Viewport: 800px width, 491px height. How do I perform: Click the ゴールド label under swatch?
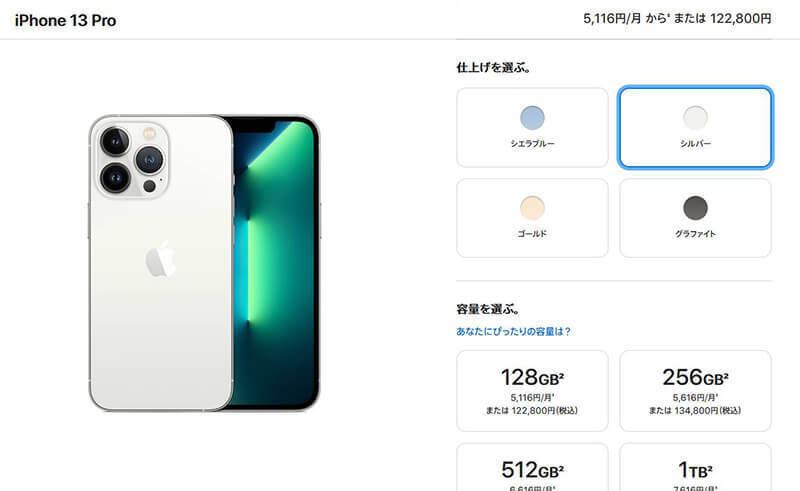coord(532,234)
